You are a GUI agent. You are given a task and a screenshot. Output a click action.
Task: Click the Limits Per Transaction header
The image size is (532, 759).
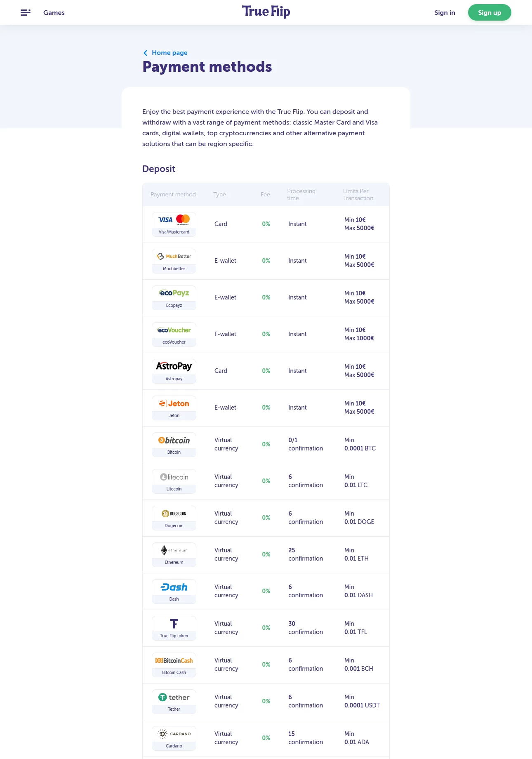358,195
